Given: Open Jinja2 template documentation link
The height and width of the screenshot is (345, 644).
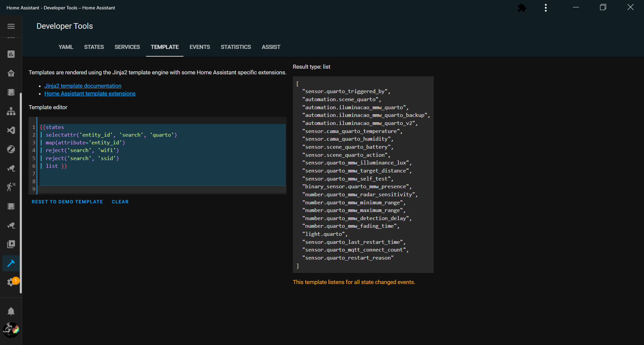Looking at the screenshot, I should [83, 86].
